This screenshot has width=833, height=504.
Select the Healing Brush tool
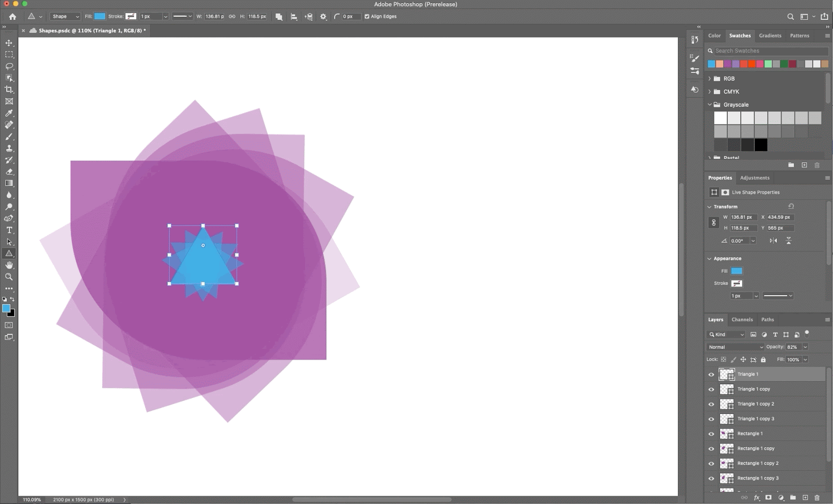click(x=9, y=125)
